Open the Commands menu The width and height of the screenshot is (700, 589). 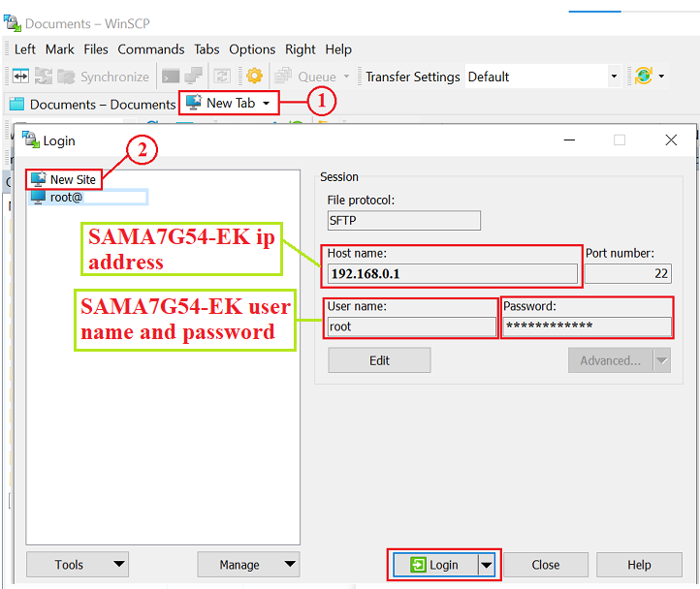(x=150, y=49)
